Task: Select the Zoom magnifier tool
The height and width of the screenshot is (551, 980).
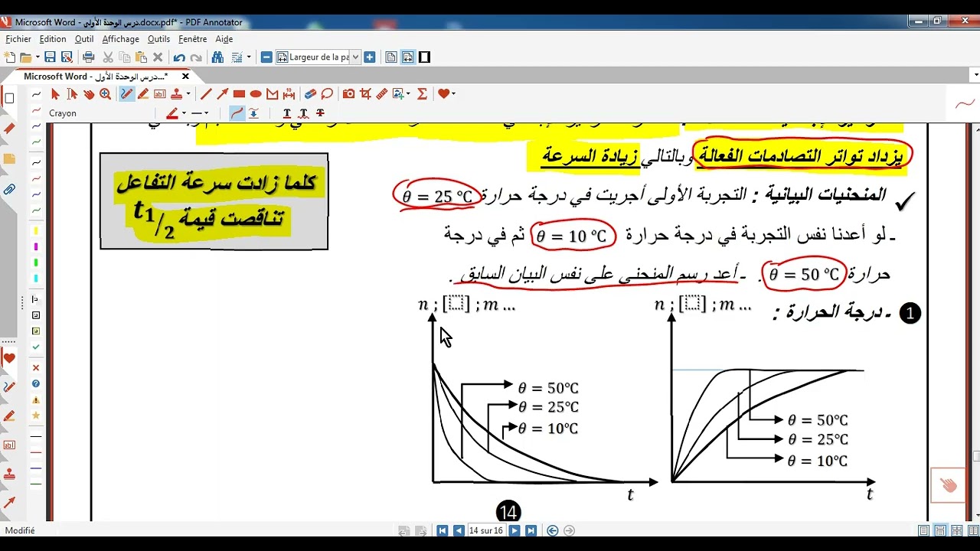Action: click(x=105, y=94)
